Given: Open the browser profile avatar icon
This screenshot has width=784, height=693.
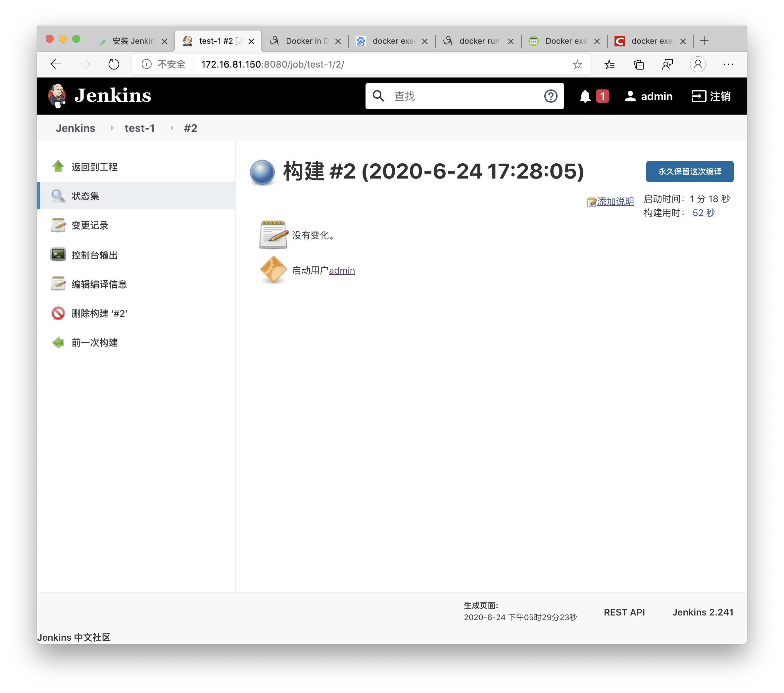Looking at the screenshot, I should point(698,64).
